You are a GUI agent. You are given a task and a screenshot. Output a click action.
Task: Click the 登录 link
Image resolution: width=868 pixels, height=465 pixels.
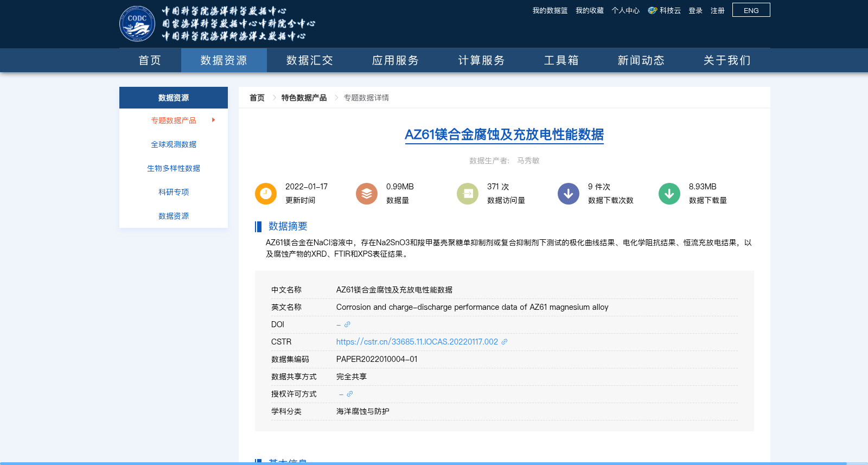pyautogui.click(x=695, y=10)
